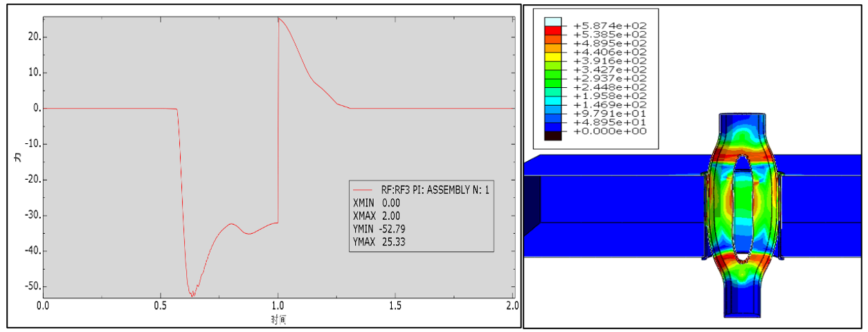
Task: Click the 1.0 tick on the X axis
Action: pos(278,306)
